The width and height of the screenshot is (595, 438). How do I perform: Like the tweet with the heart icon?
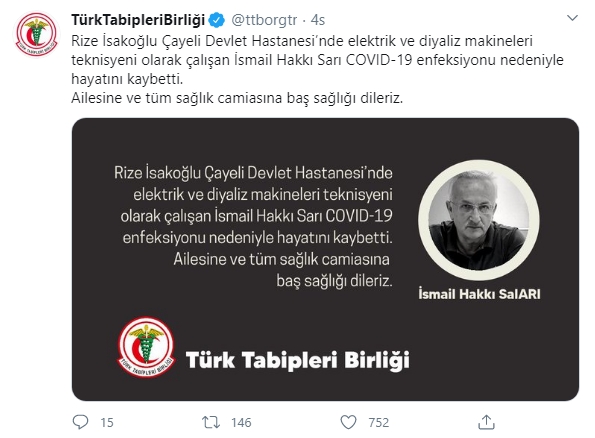tap(348, 422)
